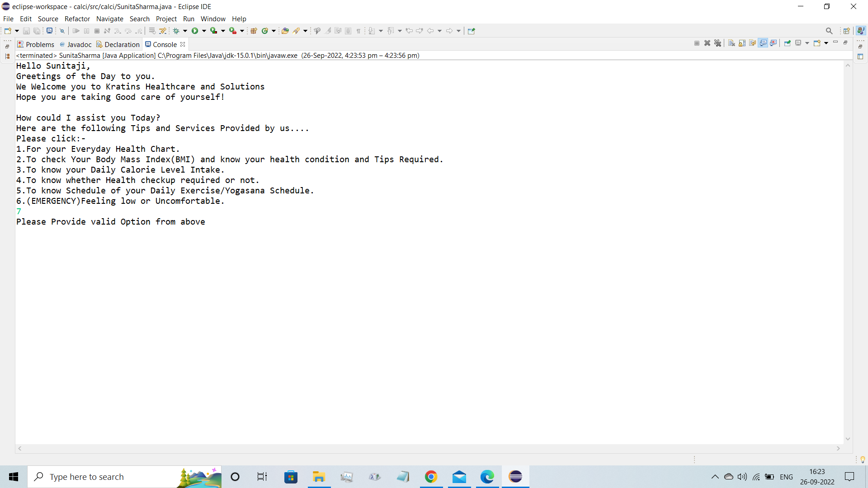This screenshot has height=488, width=868.
Task: Select the Save button in the toolbar
Action: tap(26, 30)
